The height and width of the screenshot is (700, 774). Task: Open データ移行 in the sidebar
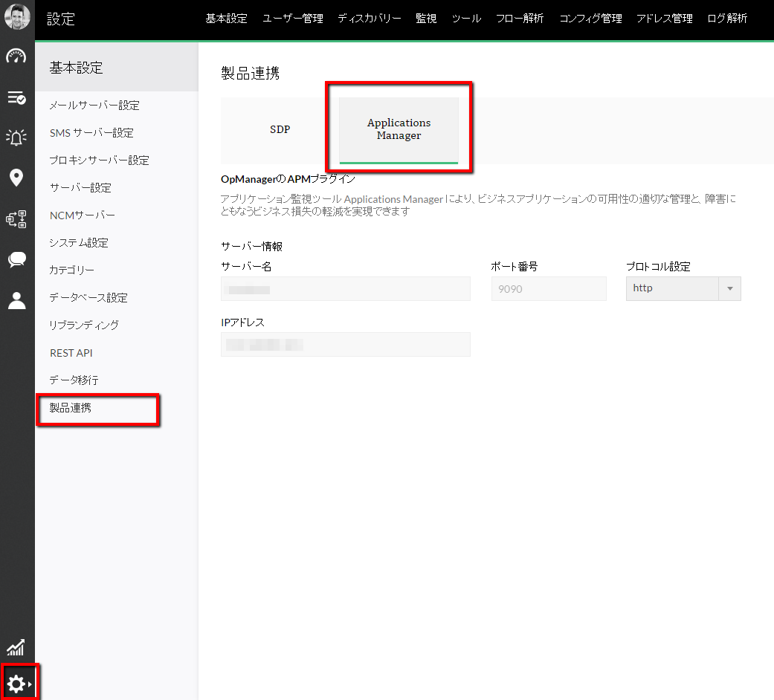click(74, 380)
